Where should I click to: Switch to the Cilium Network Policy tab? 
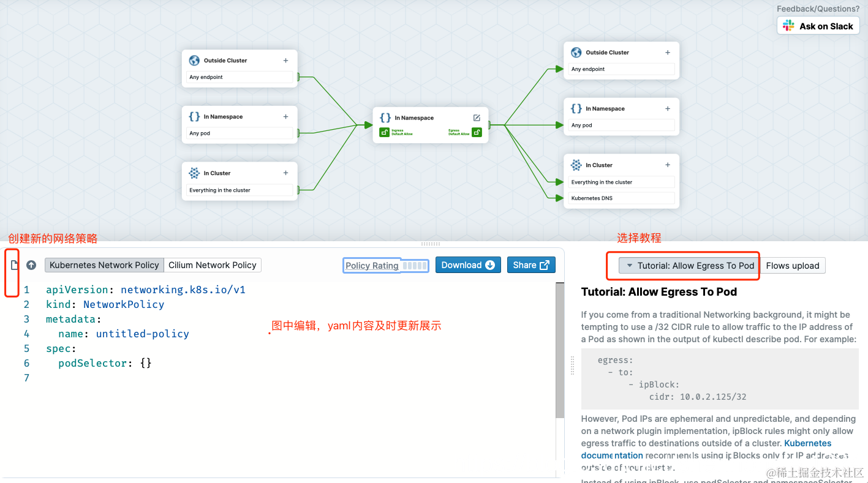[212, 264]
